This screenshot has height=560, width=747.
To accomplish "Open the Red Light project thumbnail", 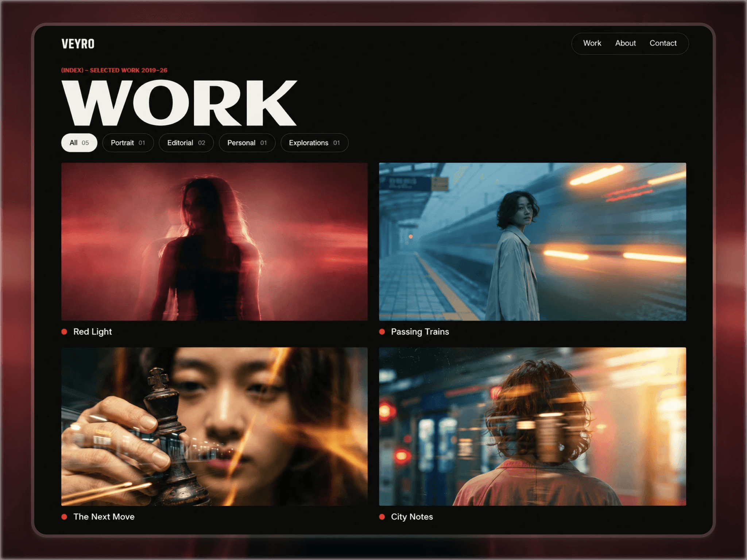I will point(214,242).
